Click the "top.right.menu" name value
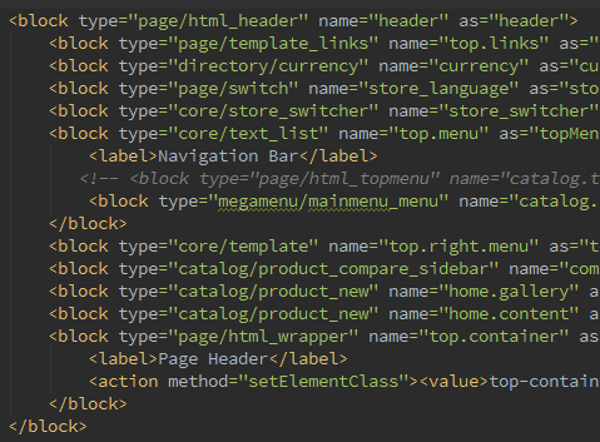Image resolution: width=600 pixels, height=442 pixels. (x=458, y=246)
